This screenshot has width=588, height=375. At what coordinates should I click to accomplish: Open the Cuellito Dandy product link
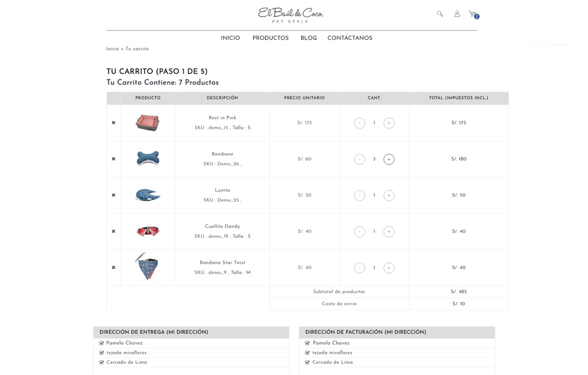click(x=222, y=227)
